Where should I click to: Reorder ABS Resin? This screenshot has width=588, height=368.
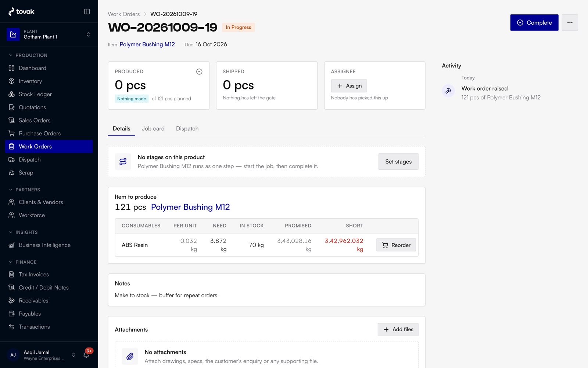coord(396,245)
